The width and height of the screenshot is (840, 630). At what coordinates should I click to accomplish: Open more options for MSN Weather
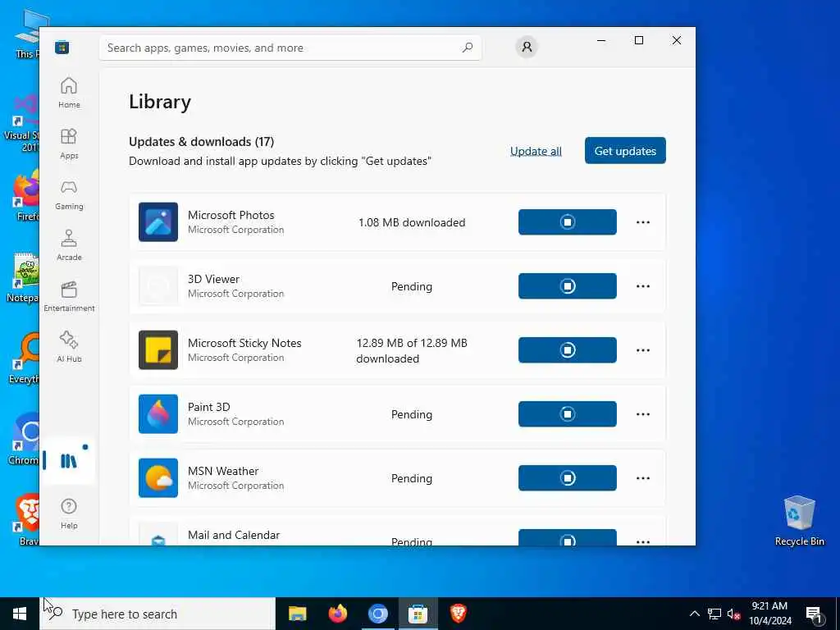point(643,478)
